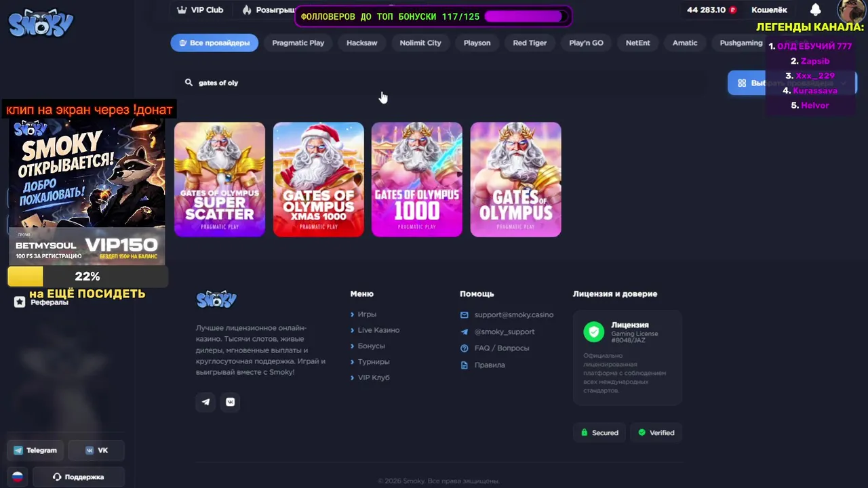This screenshot has width=868, height=488.
Task: Click the Рефералы star icon
Action: (20, 302)
